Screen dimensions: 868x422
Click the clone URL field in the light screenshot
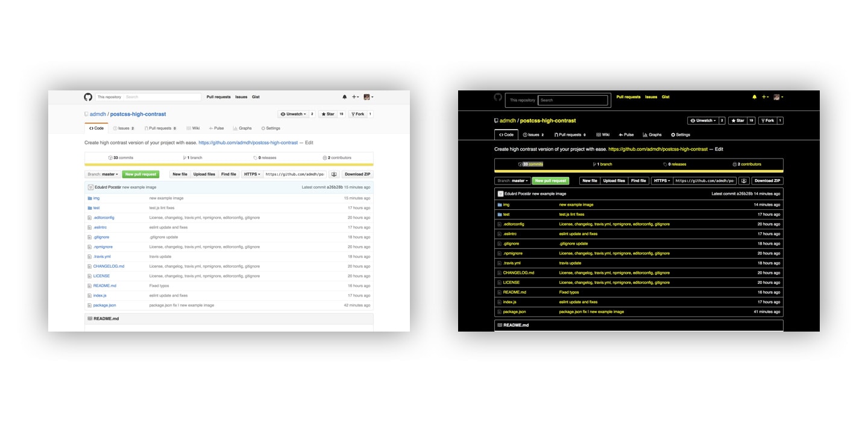click(x=295, y=174)
